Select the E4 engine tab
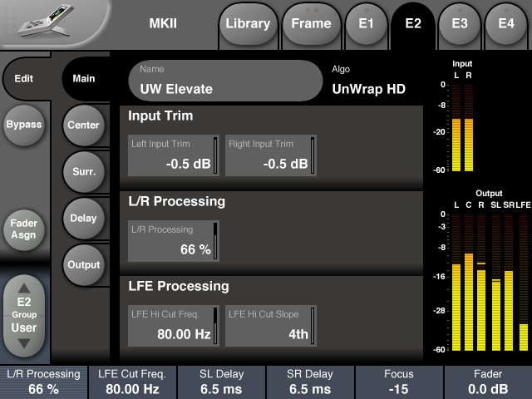The width and height of the screenshot is (532, 399). tap(505, 24)
